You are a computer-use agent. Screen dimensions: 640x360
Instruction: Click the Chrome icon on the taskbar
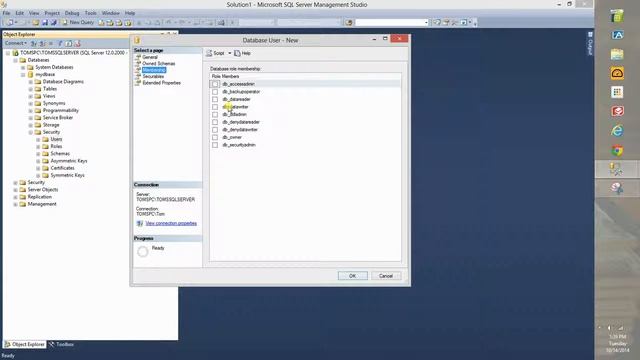pos(617,151)
